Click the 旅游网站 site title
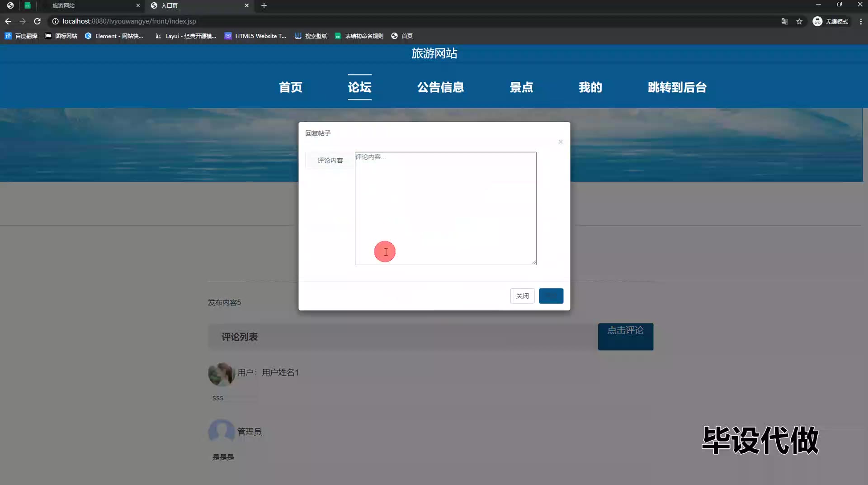 coord(434,53)
